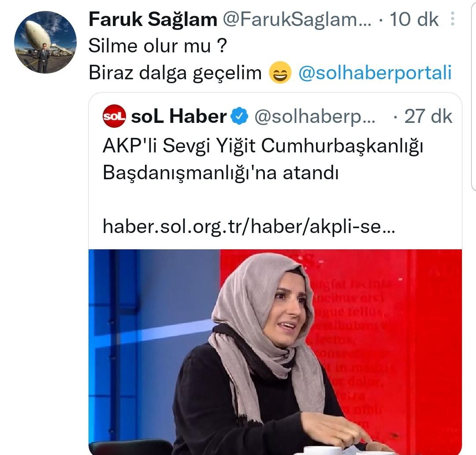This screenshot has height=455, width=476.
Task: Open the three-dot tweet options menu
Action: point(452,19)
